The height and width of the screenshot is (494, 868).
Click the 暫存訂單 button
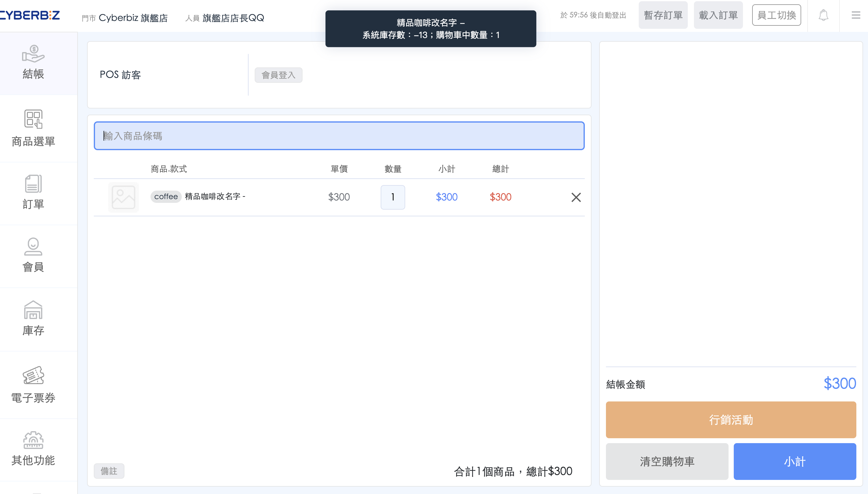[663, 15]
